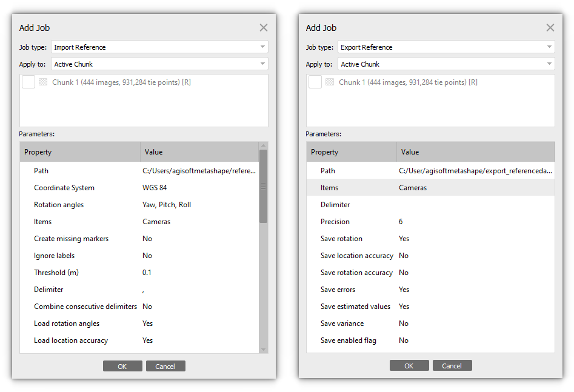Select Coordinate System value WGS 84
Image resolution: width=574 pixels, height=392 pixels.
155,188
